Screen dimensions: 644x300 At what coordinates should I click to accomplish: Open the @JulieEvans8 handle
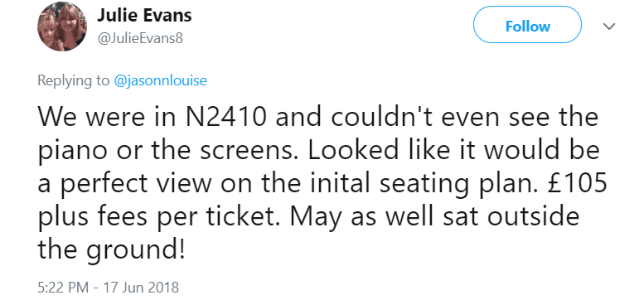140,39
